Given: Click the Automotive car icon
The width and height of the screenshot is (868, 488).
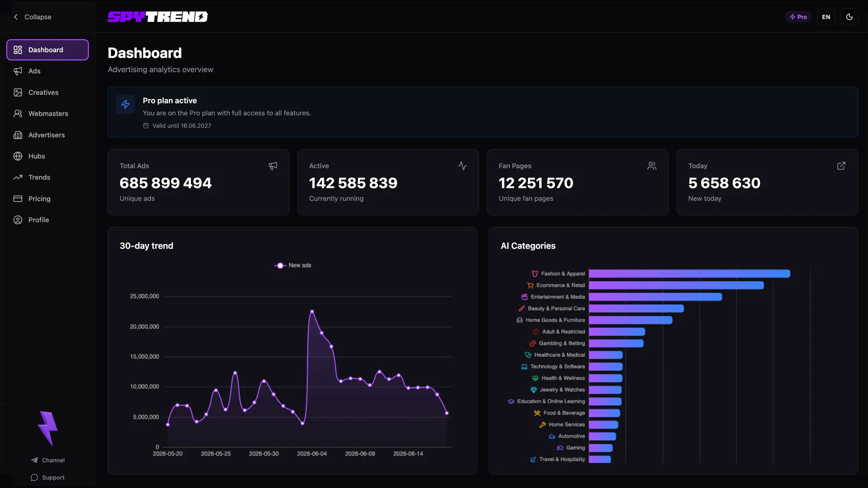Looking at the screenshot, I should (552, 436).
